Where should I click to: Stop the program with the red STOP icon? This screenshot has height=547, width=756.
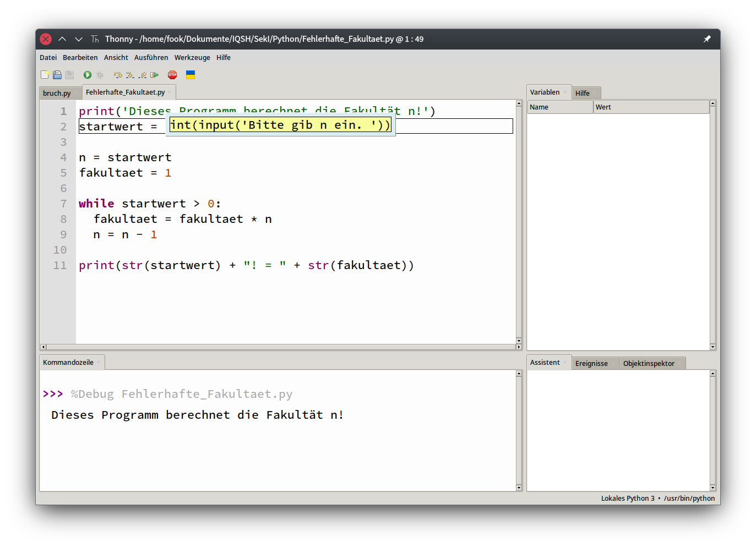[x=172, y=75]
